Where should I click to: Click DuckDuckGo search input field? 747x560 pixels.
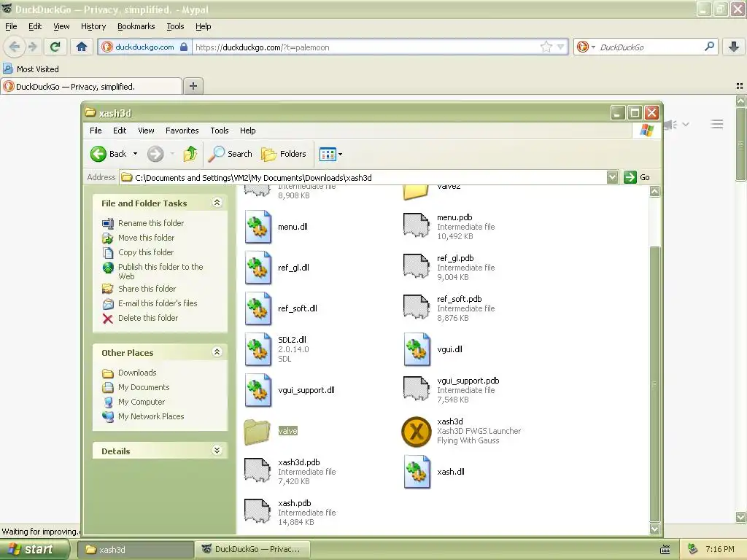pos(650,47)
